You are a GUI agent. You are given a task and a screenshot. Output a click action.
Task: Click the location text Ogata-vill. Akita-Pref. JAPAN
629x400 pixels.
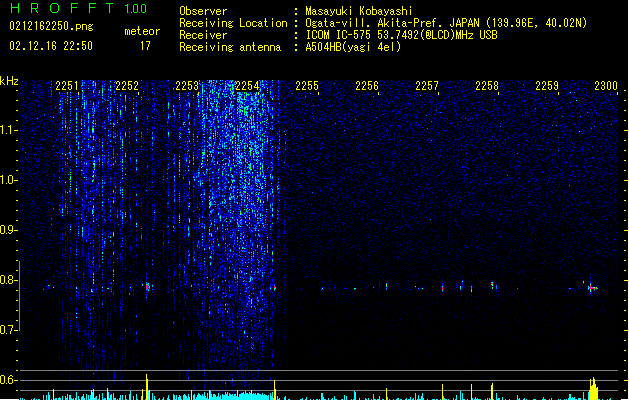(x=392, y=23)
